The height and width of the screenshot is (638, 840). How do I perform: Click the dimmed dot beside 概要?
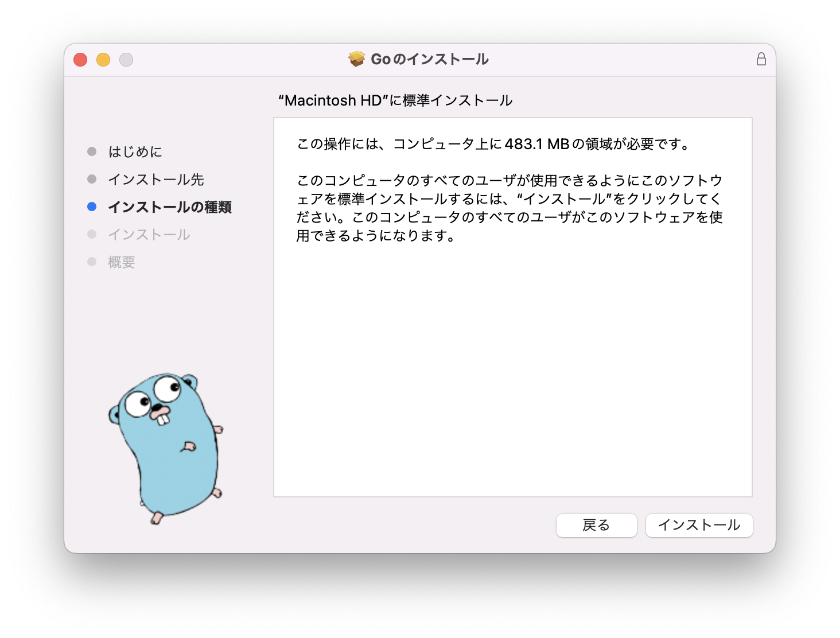point(92,262)
